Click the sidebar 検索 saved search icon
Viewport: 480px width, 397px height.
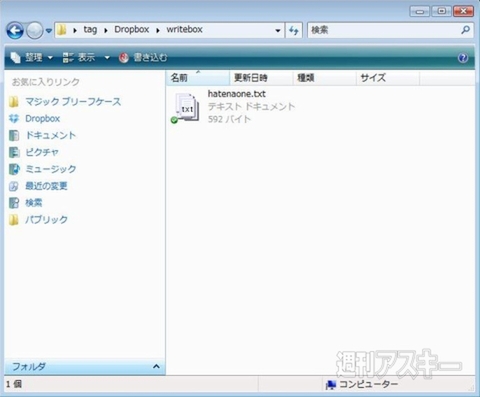(14, 203)
